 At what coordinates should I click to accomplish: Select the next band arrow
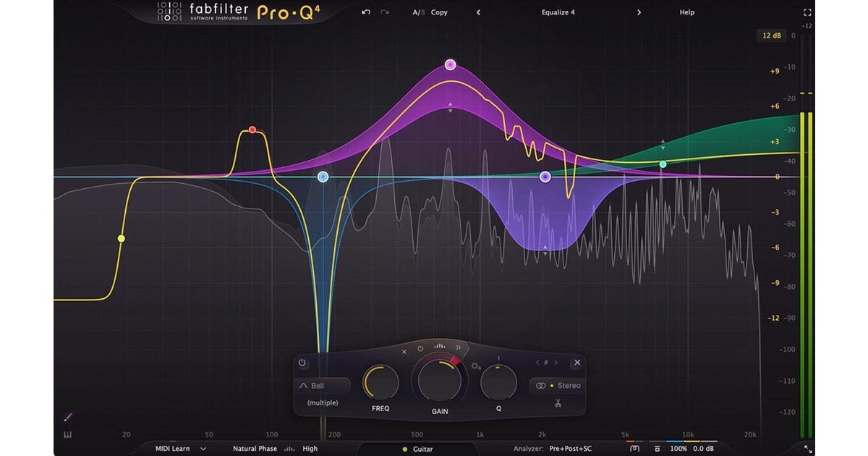click(556, 363)
